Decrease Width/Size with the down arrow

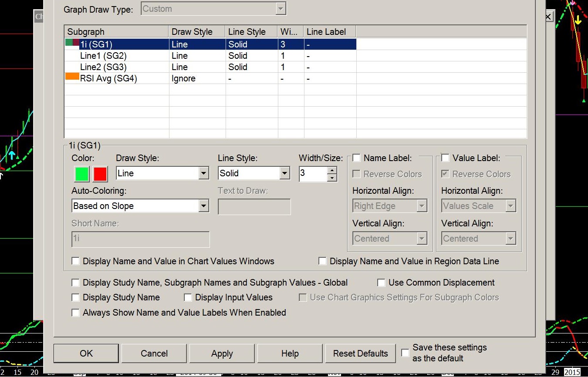(x=332, y=178)
